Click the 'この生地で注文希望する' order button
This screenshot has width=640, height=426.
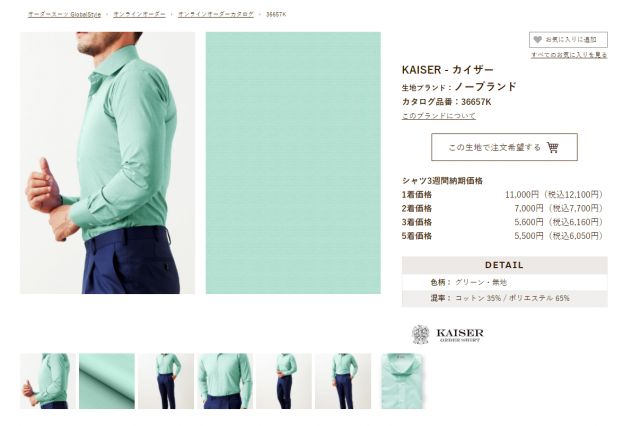(x=504, y=147)
